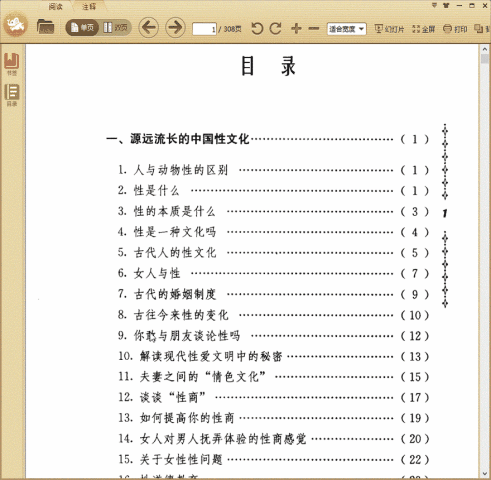
Task: Zoom out with the minus icon
Action: [x=314, y=29]
